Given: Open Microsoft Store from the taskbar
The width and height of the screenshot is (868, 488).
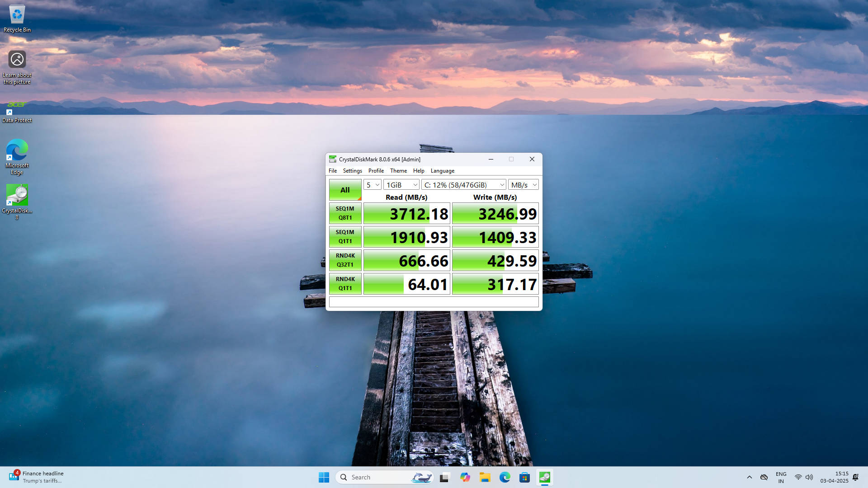Looking at the screenshot, I should [524, 477].
